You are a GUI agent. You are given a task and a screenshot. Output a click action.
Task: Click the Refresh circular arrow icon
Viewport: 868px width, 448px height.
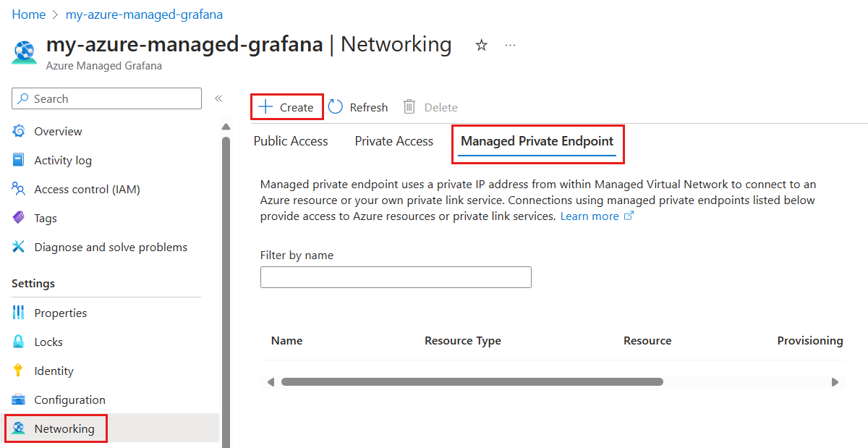coord(336,107)
